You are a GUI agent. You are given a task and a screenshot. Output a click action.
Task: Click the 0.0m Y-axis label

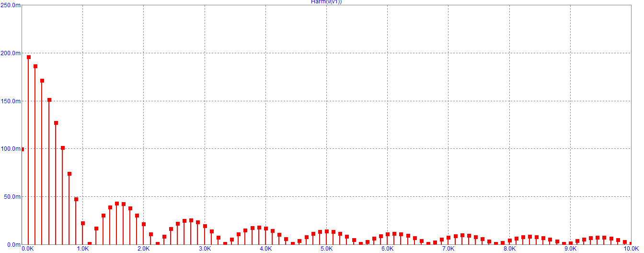tap(13, 245)
